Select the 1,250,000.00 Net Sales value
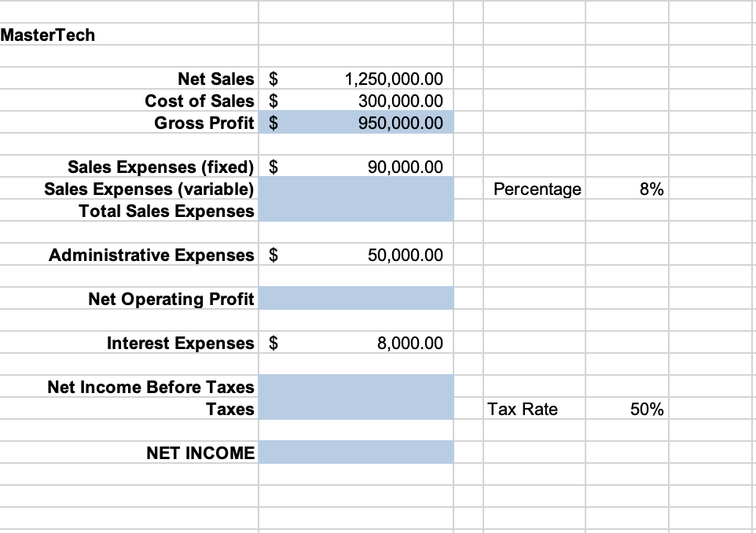The width and height of the screenshot is (756, 533). 394,79
